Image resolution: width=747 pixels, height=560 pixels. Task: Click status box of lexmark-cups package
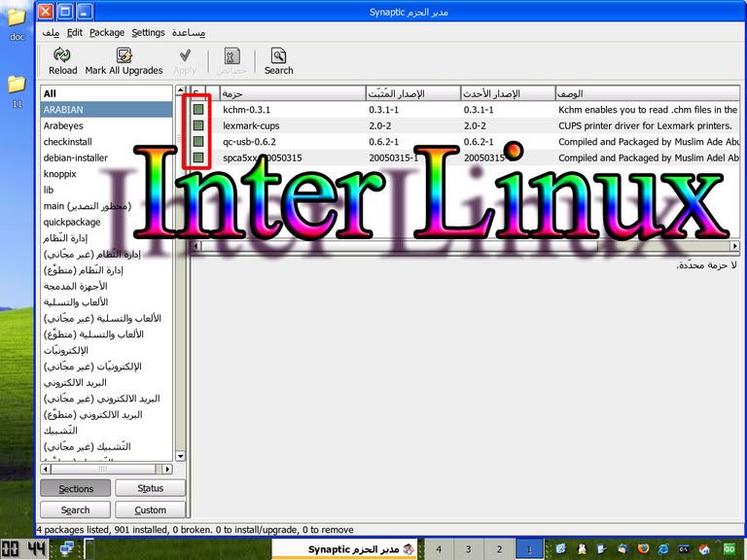(198, 125)
